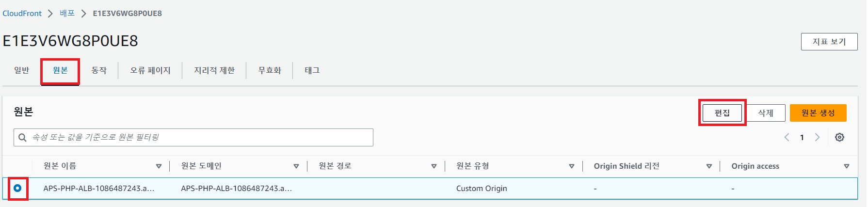The height and width of the screenshot is (207, 868).
Task: Click the 원본 도메인 column header text
Action: pyautogui.click(x=201, y=166)
